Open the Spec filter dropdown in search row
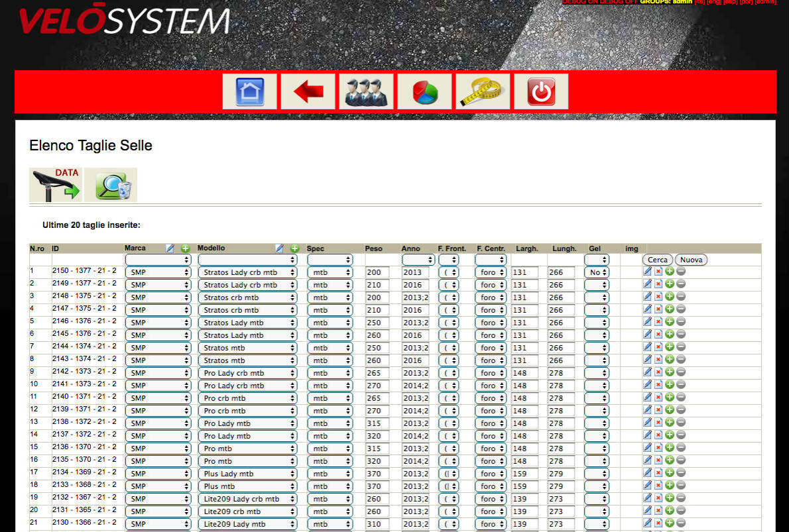The width and height of the screenshot is (789, 532). 330,260
